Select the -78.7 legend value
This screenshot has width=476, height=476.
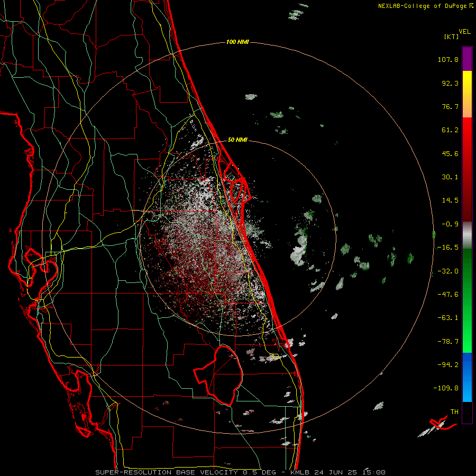pos(448,342)
